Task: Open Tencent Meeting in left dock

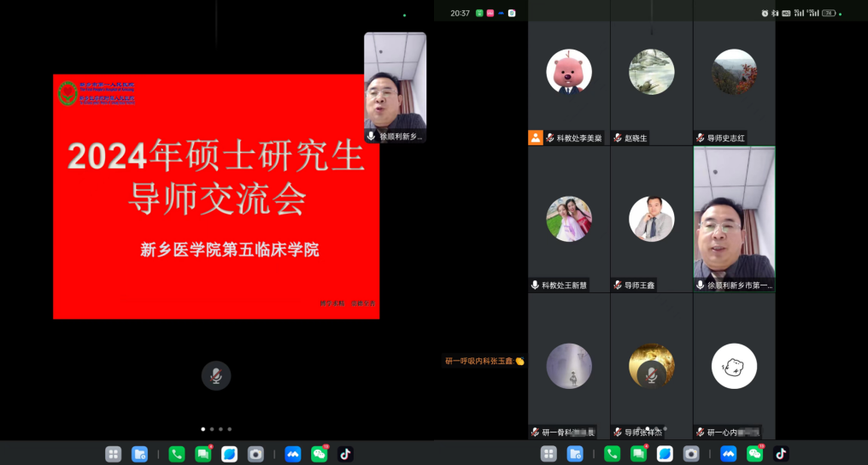Action: (x=293, y=455)
